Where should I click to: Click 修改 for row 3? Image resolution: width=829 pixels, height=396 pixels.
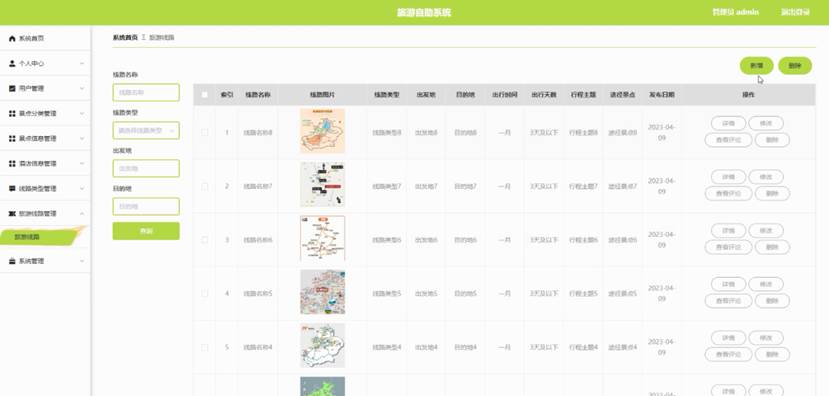pyautogui.click(x=766, y=231)
